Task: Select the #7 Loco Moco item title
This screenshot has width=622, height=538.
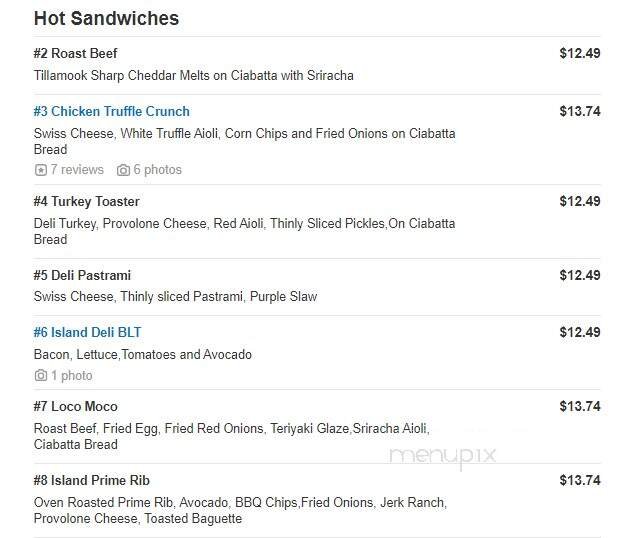Action: point(75,406)
